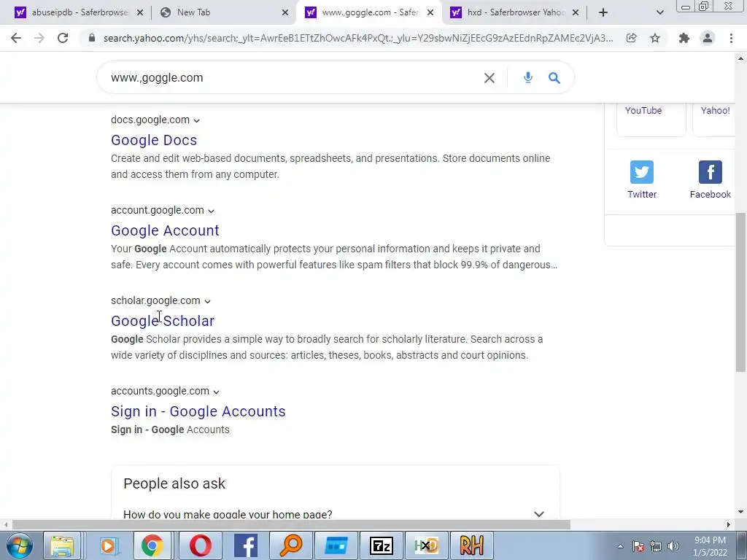Screen dimensions: 747x560
Task: Open the Facebook taskbar shortcut
Action: (246, 545)
